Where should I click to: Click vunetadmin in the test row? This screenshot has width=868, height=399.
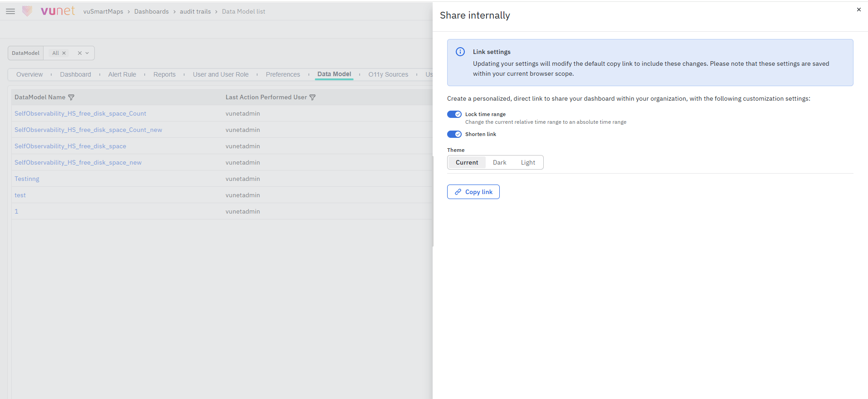[243, 195]
